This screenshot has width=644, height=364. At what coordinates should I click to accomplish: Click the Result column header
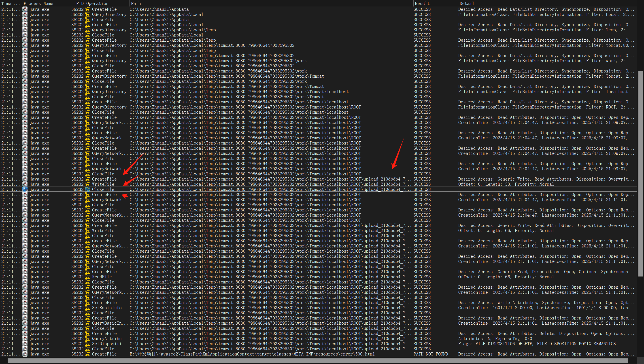tap(422, 3)
